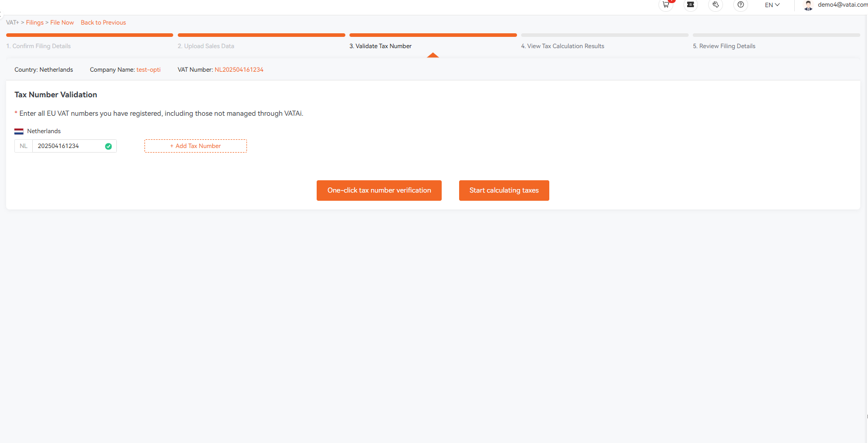Select step 3 Validate Tax Number
868x443 pixels.
pos(380,46)
